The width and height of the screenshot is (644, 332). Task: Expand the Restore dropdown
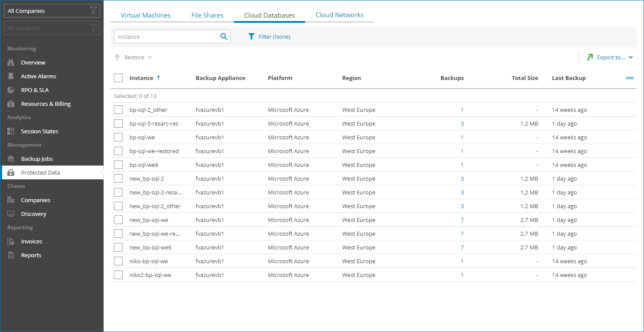pyautogui.click(x=150, y=57)
